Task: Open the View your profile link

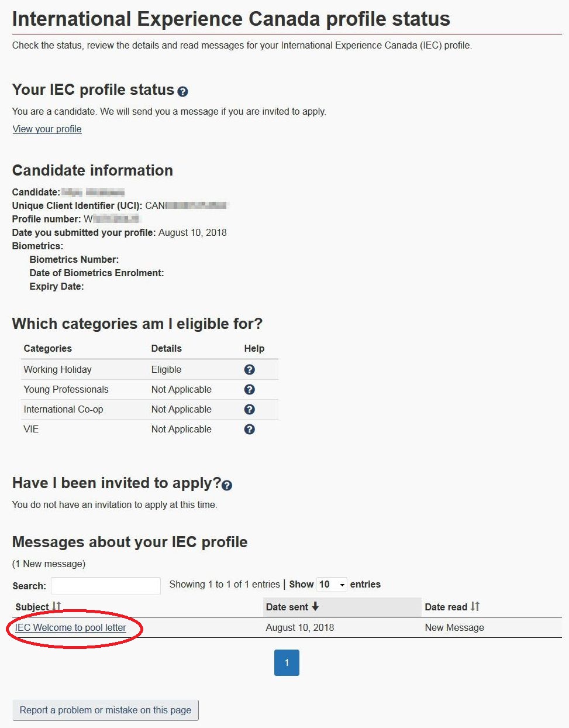Action: 47,129
